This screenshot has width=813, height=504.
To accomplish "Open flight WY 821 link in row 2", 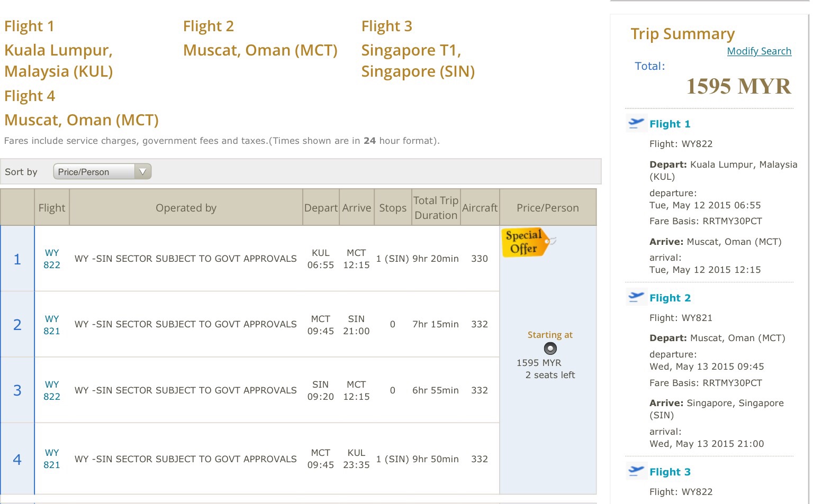I will coord(52,325).
